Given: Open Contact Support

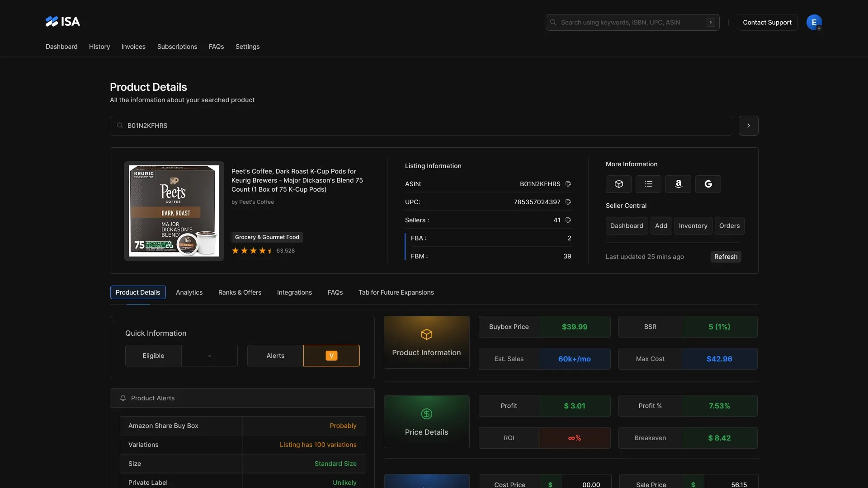Looking at the screenshot, I should 767,22.
